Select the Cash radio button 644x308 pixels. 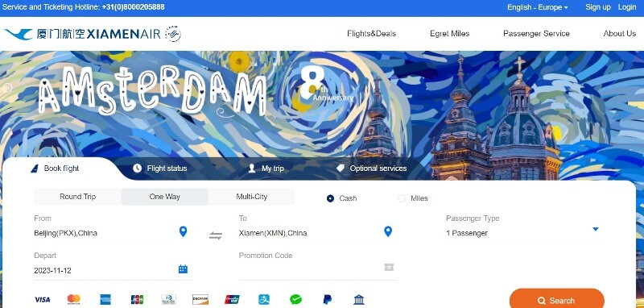coord(330,198)
